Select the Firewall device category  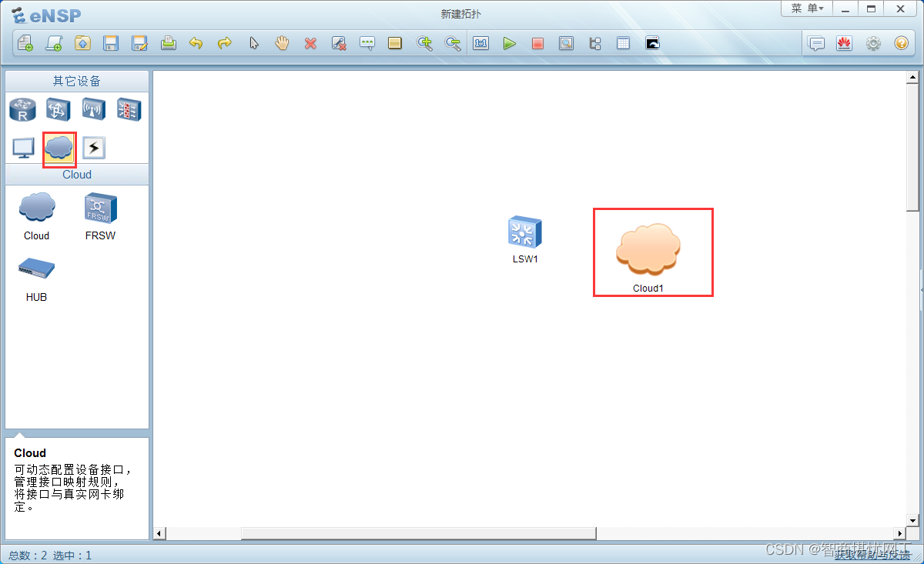pos(129,110)
